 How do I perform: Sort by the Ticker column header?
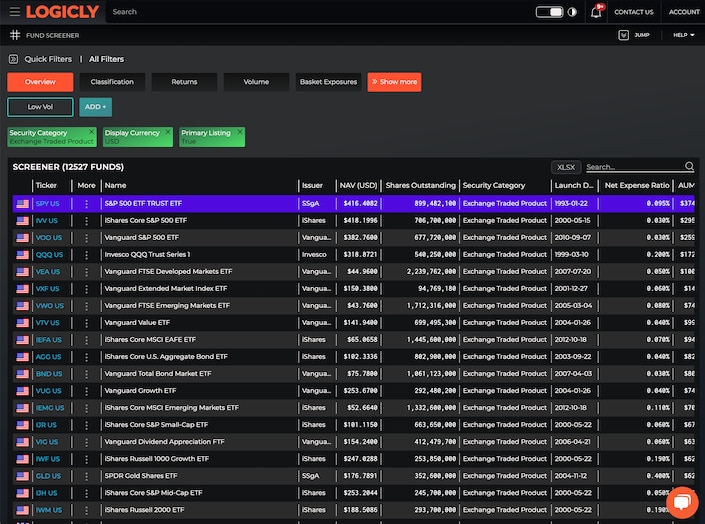click(46, 185)
